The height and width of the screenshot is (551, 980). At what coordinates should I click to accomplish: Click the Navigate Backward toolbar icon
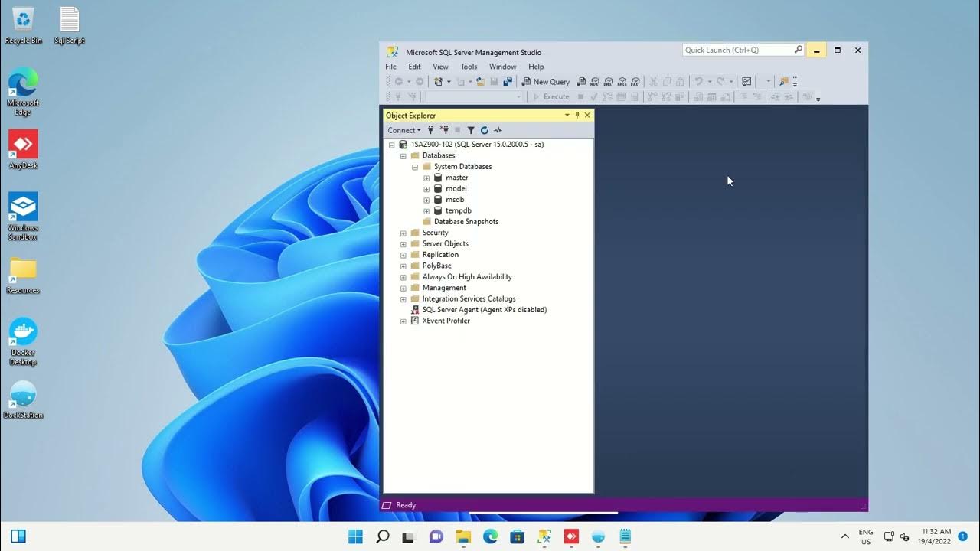[x=398, y=82]
